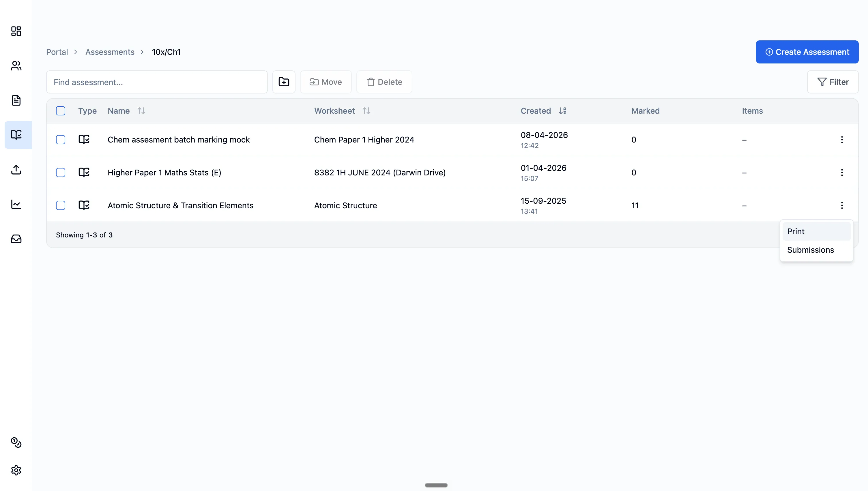Check the Higher Paper 1 Maths Stats row
The image size is (868, 491).
tap(60, 173)
